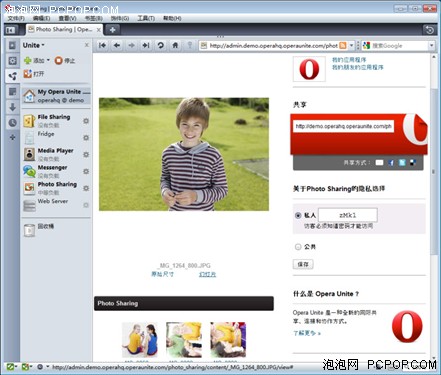
Task: Open the 编辑(E) menu
Action: [x=42, y=18]
